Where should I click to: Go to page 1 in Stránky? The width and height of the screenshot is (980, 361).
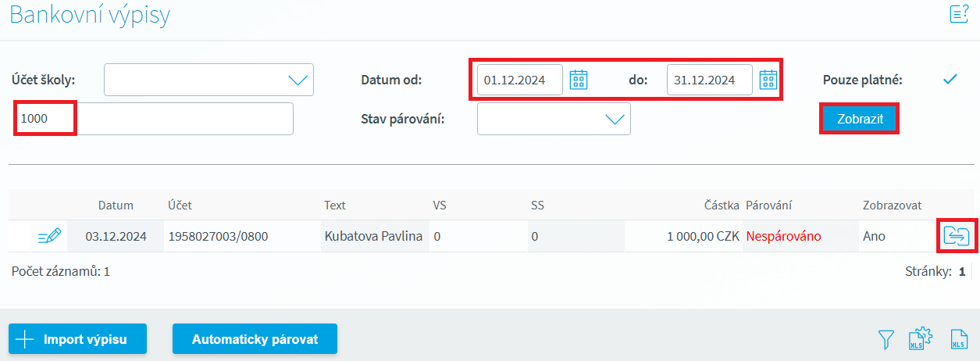click(962, 272)
